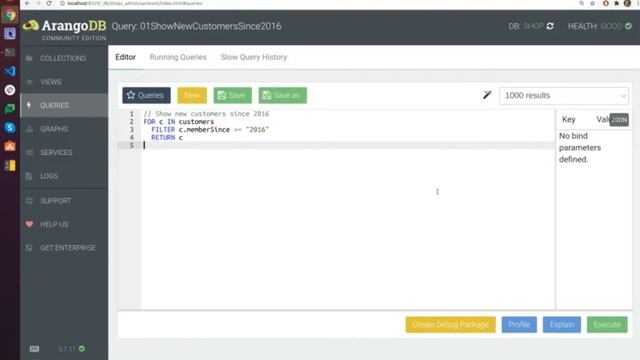Click the Save as button
The width and height of the screenshot is (640, 360).
(282, 95)
